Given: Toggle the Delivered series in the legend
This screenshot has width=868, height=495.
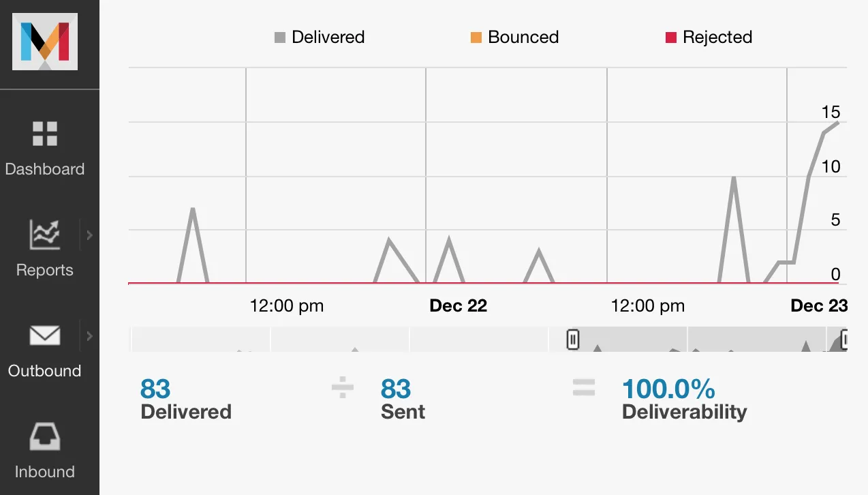Looking at the screenshot, I should pyautogui.click(x=319, y=37).
